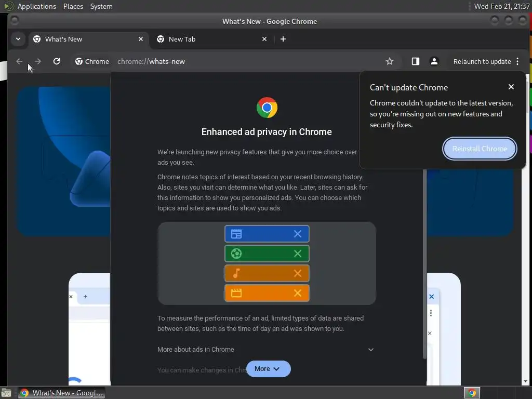Add a new tab with plus button
Image resolution: width=532 pixels, height=399 pixels.
click(x=283, y=39)
